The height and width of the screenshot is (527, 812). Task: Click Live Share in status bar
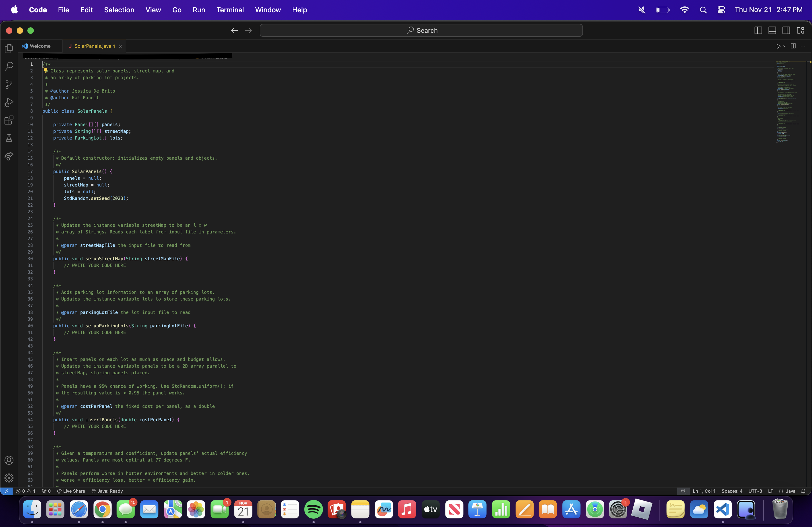click(71, 491)
